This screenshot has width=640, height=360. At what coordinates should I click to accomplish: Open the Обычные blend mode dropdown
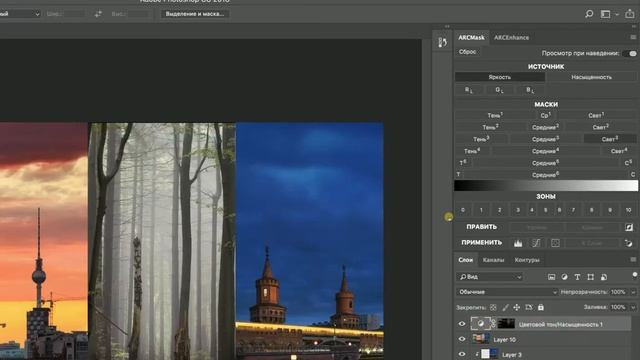507,292
